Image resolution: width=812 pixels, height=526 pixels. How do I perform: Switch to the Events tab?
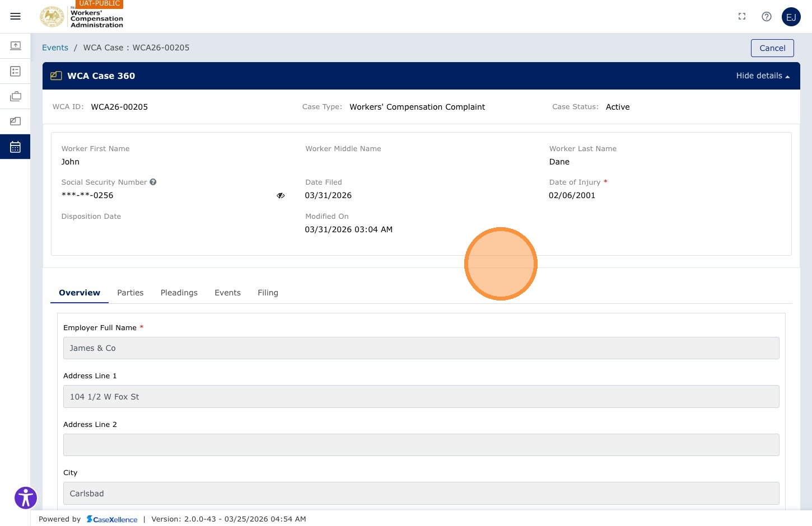[x=227, y=293]
